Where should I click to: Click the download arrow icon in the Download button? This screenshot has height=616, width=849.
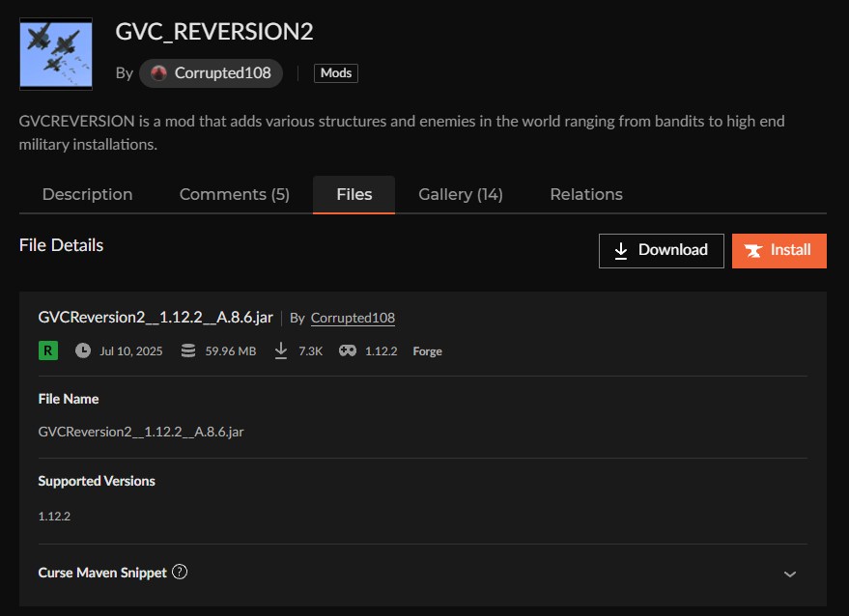pos(621,250)
